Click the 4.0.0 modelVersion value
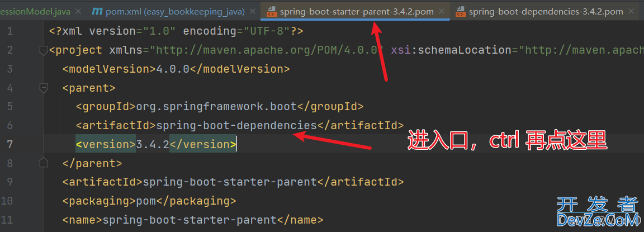The image size is (644, 232). tap(173, 69)
